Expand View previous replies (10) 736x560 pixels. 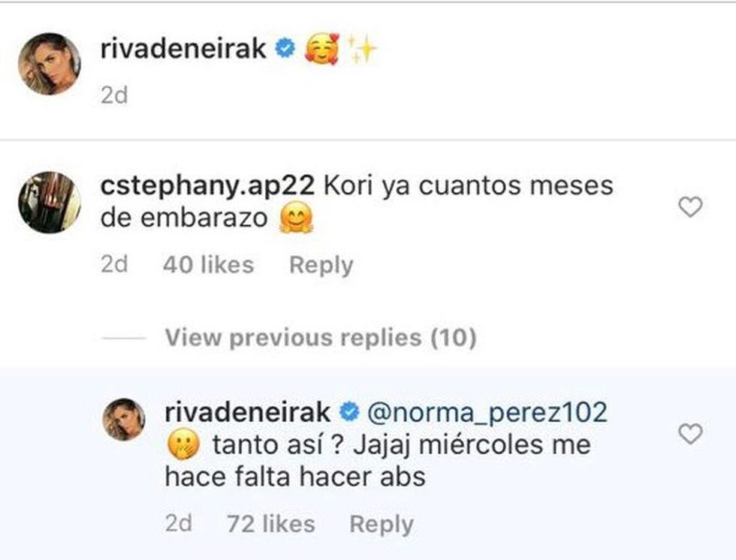coord(321,338)
